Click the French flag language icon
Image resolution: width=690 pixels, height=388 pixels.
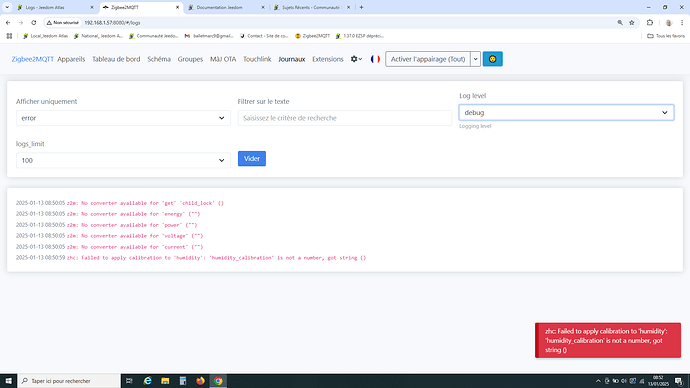[375, 59]
